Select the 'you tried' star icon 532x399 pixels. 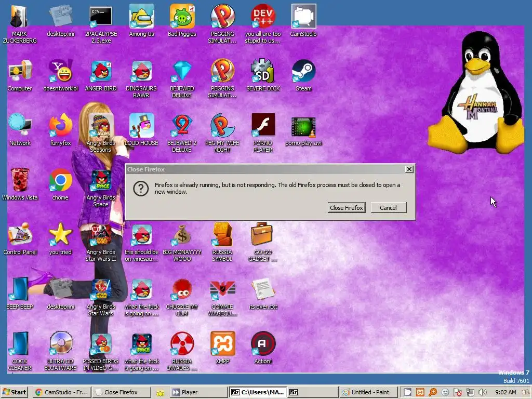pos(60,239)
